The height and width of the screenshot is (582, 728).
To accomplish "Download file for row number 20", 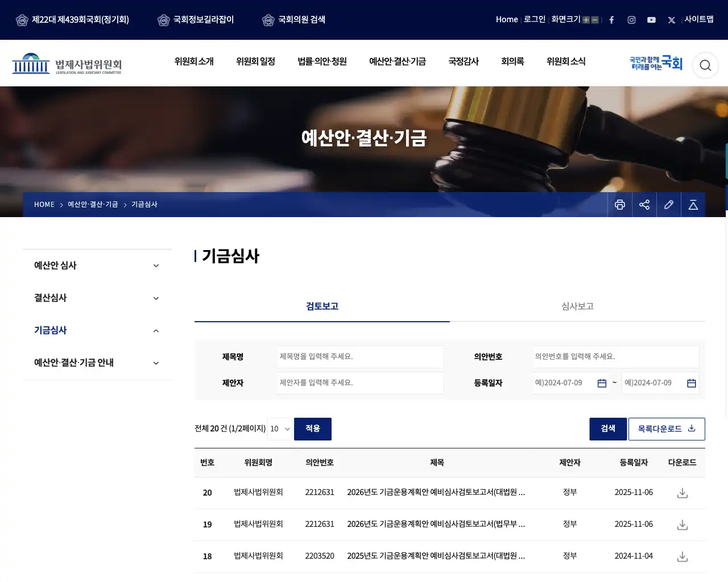I will click(682, 493).
